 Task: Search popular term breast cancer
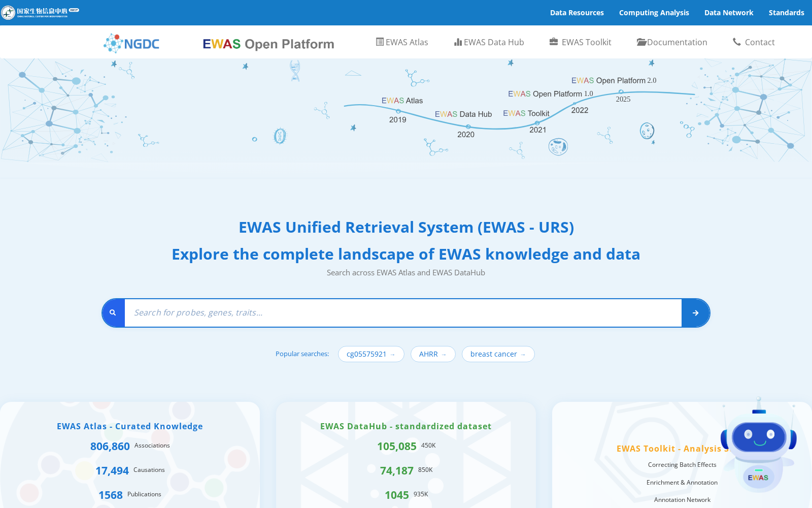(498, 354)
